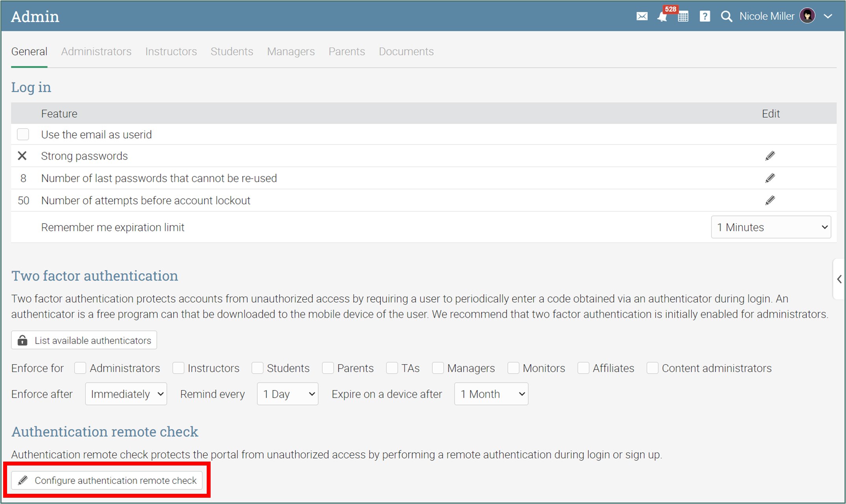Check the Students enforce checkbox
The width and height of the screenshot is (846, 504).
click(257, 368)
